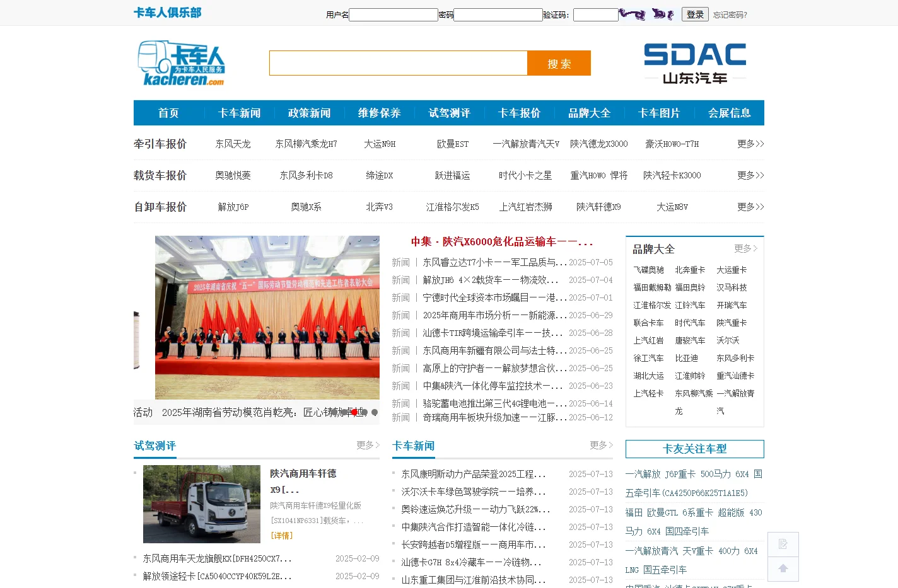The height and width of the screenshot is (588, 898).
Task: Open 大运N9H quote link
Action: coord(380,144)
